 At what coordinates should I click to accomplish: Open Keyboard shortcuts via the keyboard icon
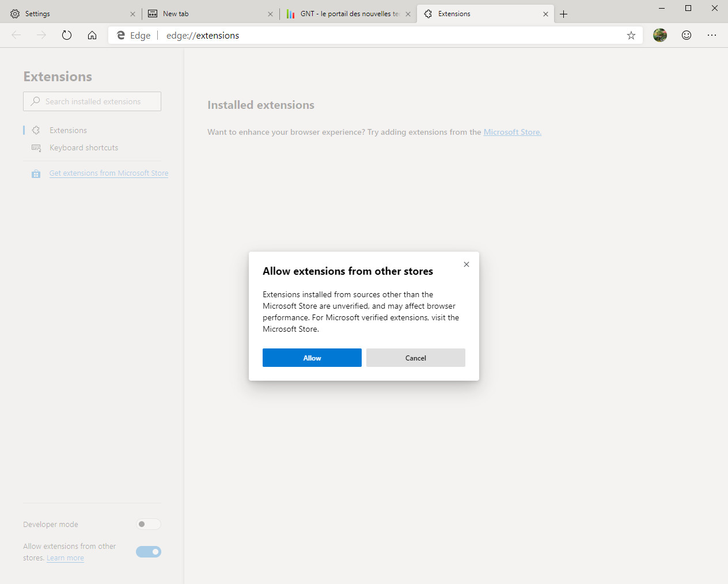(36, 147)
